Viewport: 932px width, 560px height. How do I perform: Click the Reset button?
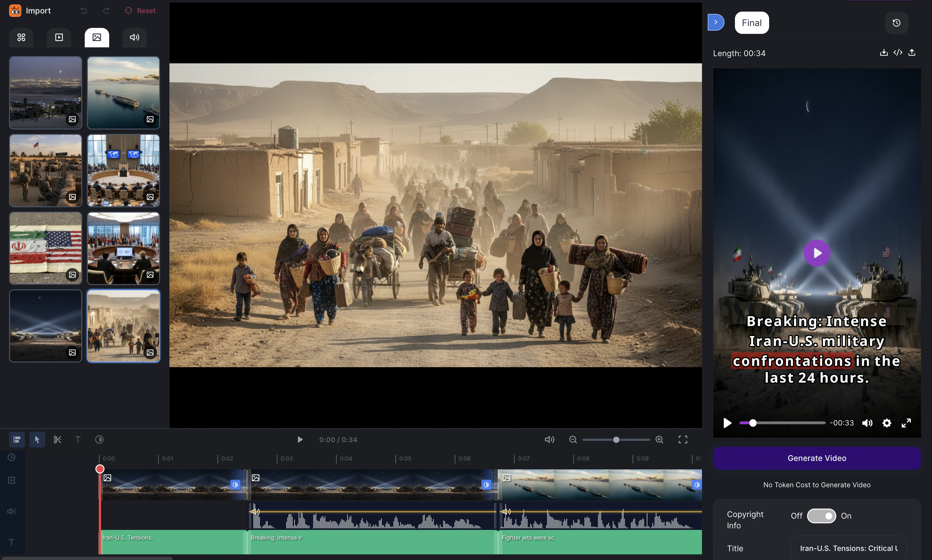140,11
